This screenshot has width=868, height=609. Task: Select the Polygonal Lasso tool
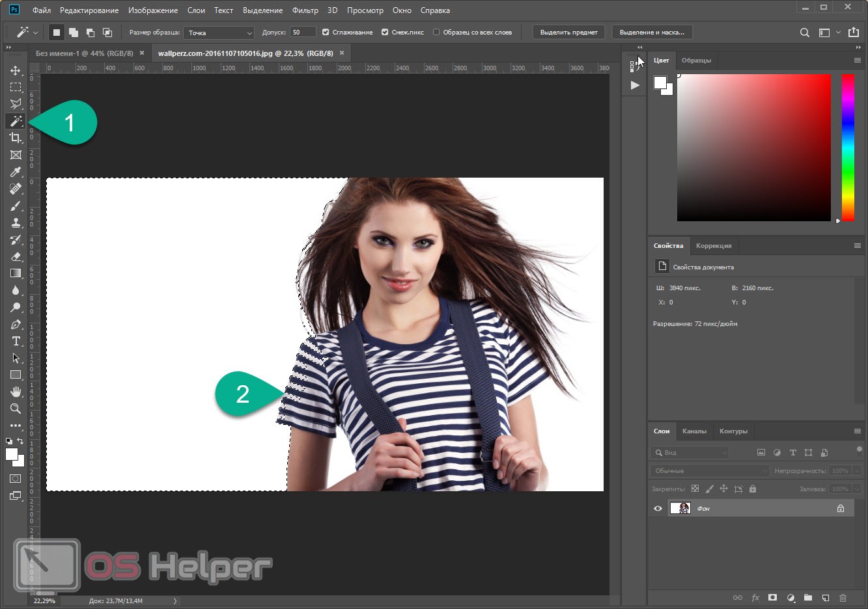pyautogui.click(x=16, y=104)
